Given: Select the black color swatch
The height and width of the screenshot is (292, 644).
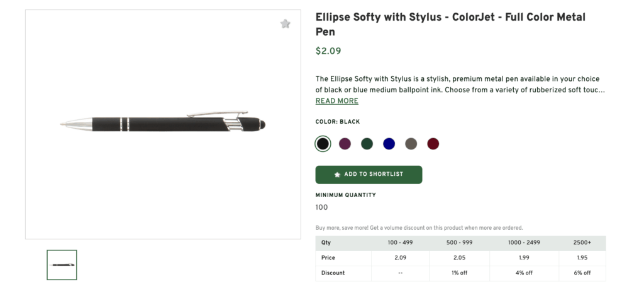Looking at the screenshot, I should [323, 144].
